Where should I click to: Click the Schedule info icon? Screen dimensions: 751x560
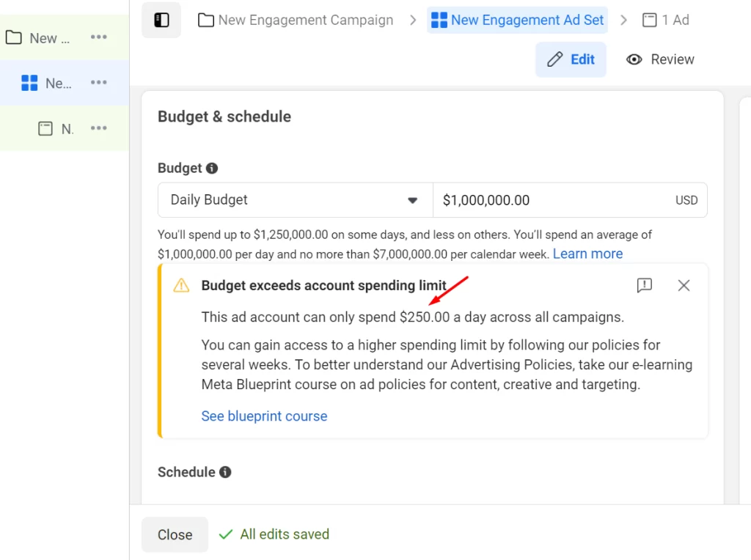click(x=227, y=472)
